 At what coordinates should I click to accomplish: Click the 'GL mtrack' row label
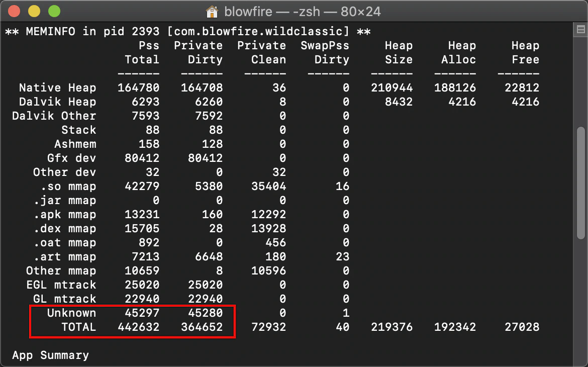tap(64, 299)
